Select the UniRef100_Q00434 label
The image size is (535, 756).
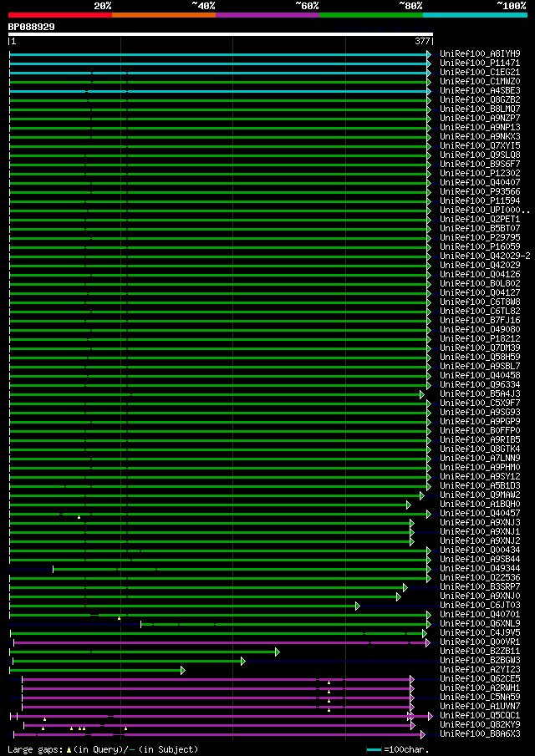[x=480, y=550]
